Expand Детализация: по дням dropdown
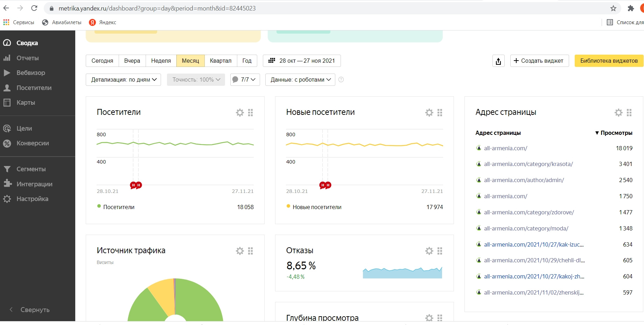644x325 pixels. tap(123, 80)
